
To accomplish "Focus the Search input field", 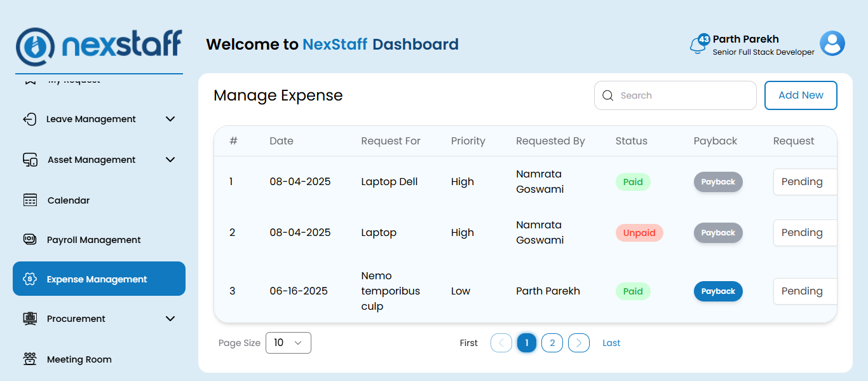I will [x=683, y=95].
